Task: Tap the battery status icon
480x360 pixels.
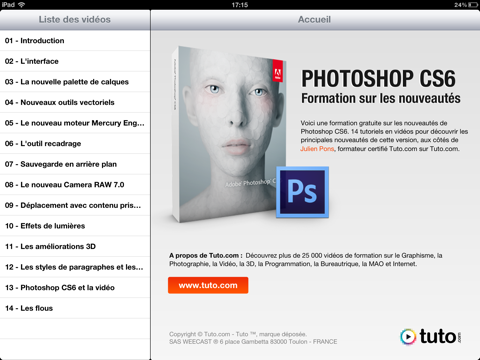Action: [473, 5]
